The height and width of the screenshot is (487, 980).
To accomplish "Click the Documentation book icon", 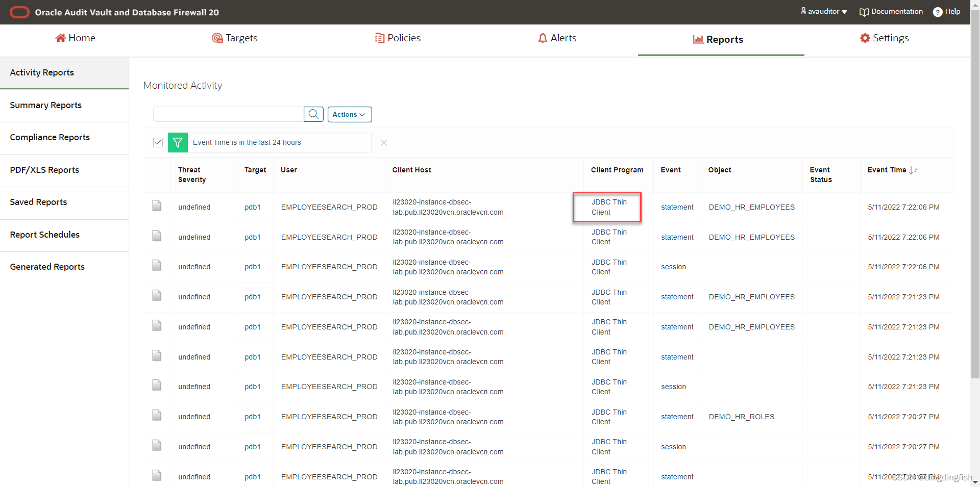I will (864, 12).
